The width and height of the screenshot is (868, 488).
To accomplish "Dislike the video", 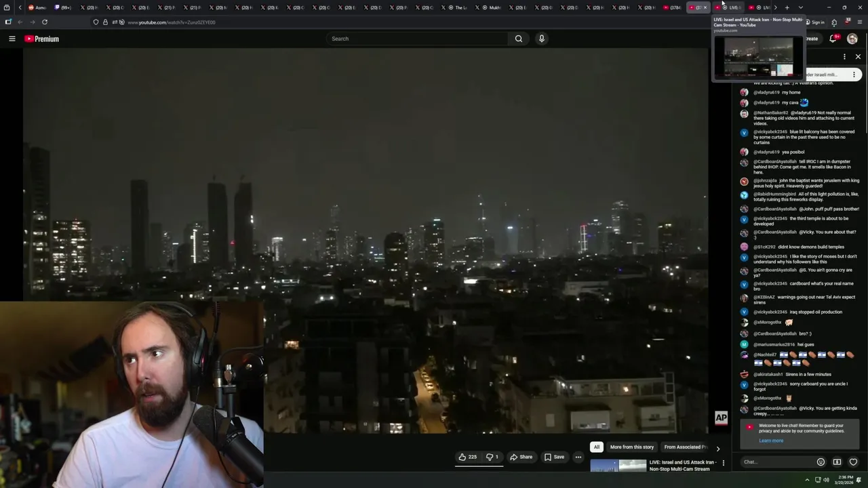I will [x=492, y=457].
